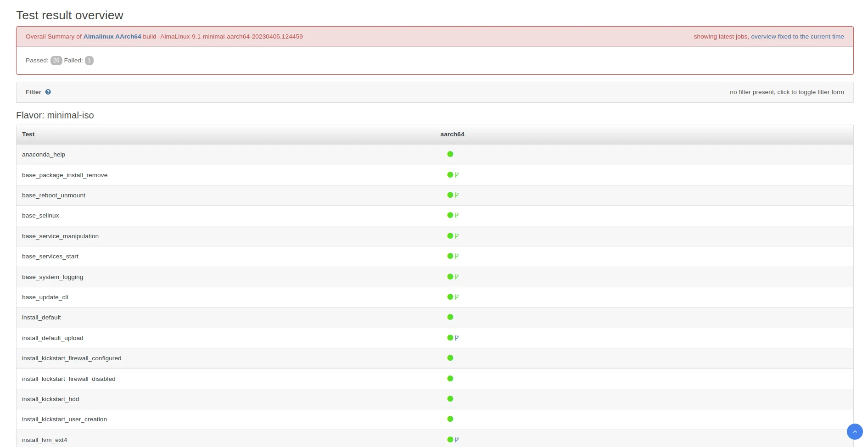Click 'overview fixed to the current time' link
The width and height of the screenshot is (868, 447).
797,37
